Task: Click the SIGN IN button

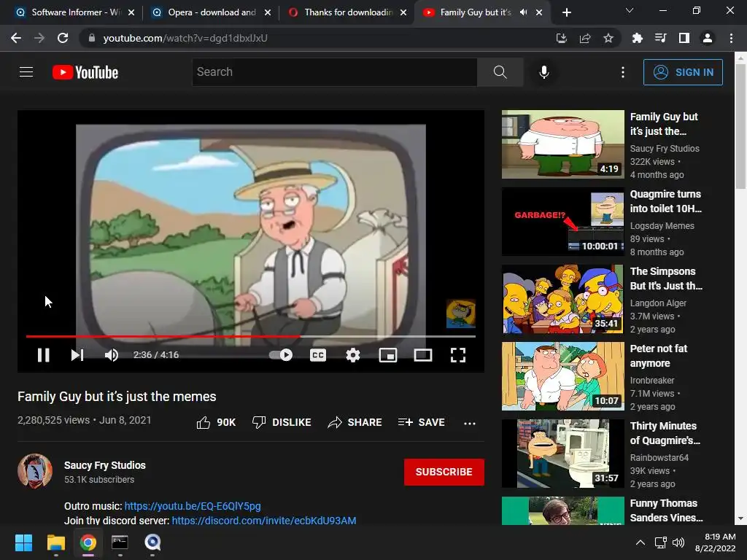Action: tap(683, 72)
